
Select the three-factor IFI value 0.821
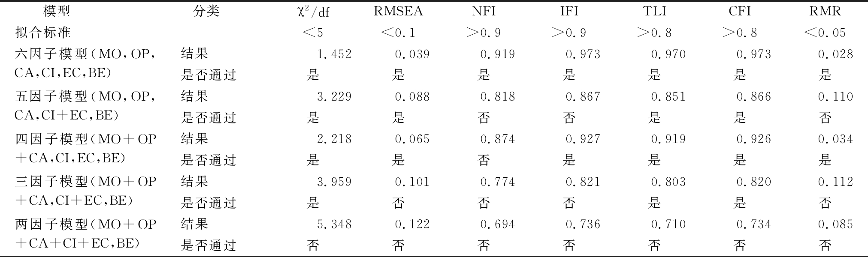[583, 182]
